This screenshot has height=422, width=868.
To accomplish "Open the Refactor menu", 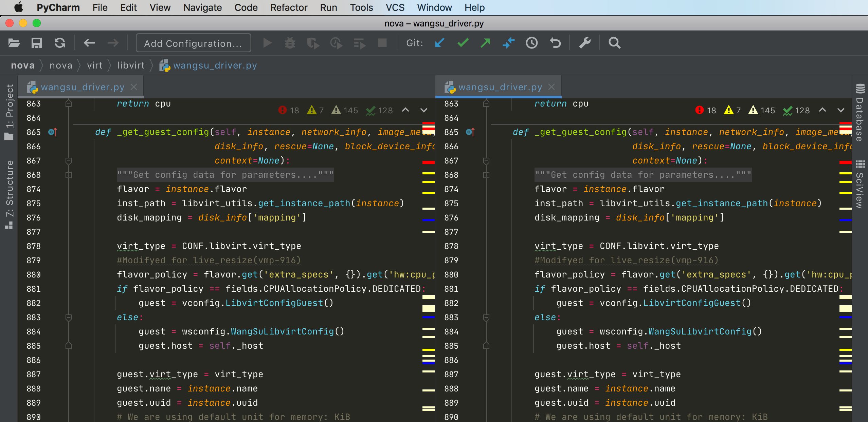I will [288, 7].
